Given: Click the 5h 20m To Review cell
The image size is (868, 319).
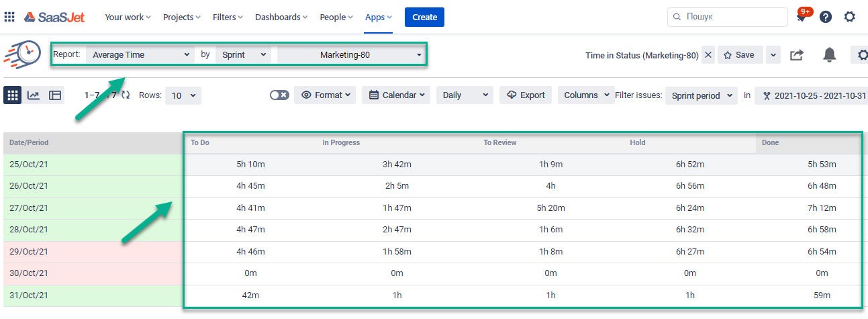Looking at the screenshot, I should click(550, 208).
